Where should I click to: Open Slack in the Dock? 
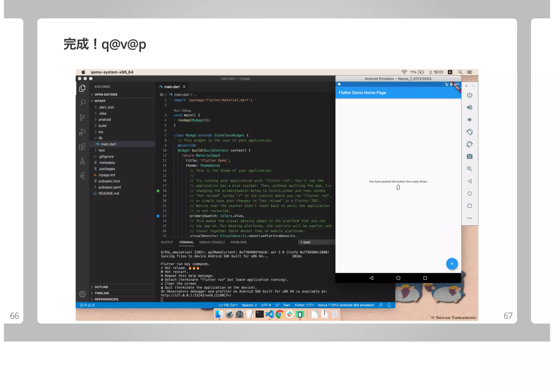290,314
